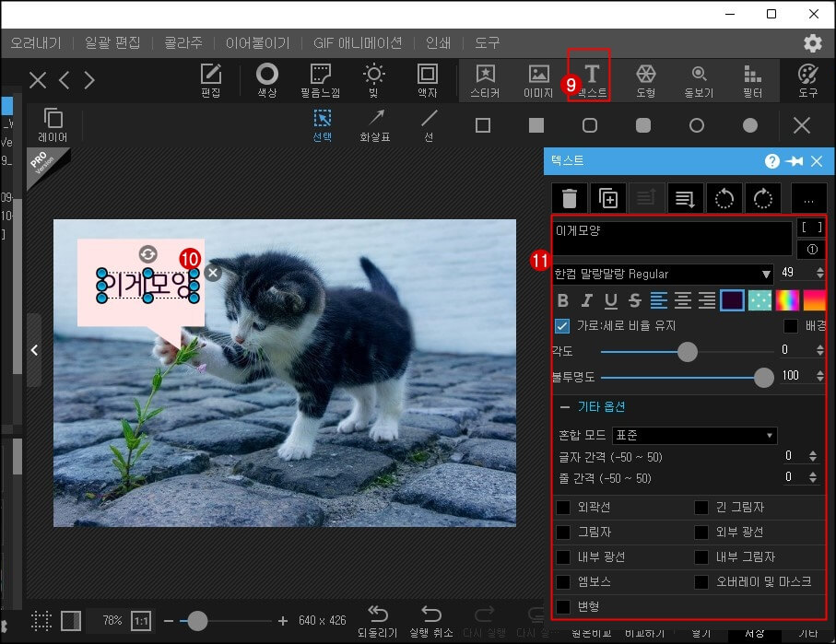This screenshot has width=836, height=644.
Task: Delete the text object with trash icon
Action: point(570,198)
